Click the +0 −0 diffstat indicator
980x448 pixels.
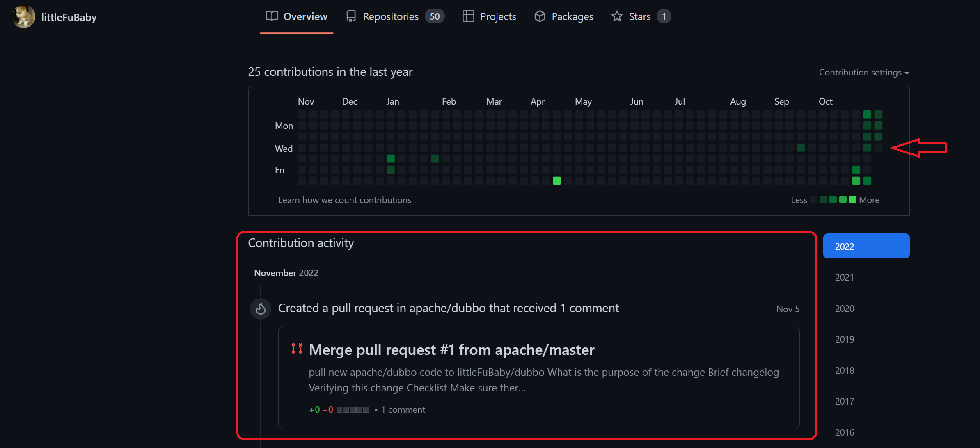339,409
